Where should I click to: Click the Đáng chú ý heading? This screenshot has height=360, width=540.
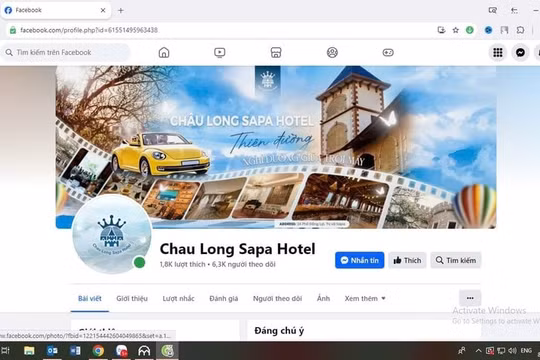(279, 331)
